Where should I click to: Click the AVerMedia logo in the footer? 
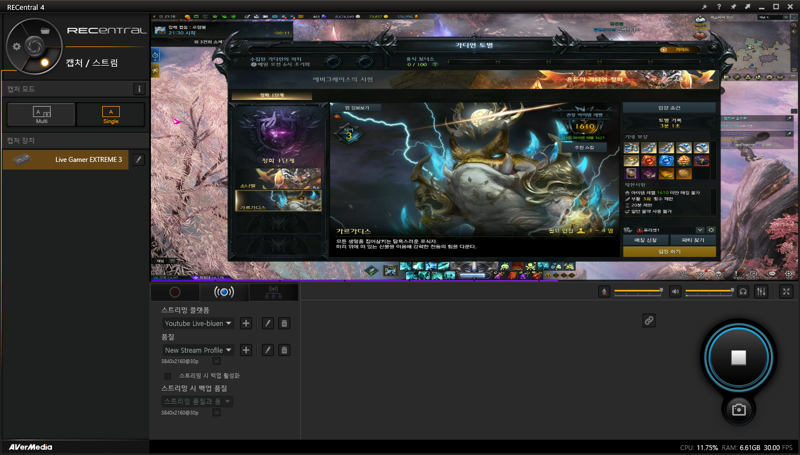point(31,447)
